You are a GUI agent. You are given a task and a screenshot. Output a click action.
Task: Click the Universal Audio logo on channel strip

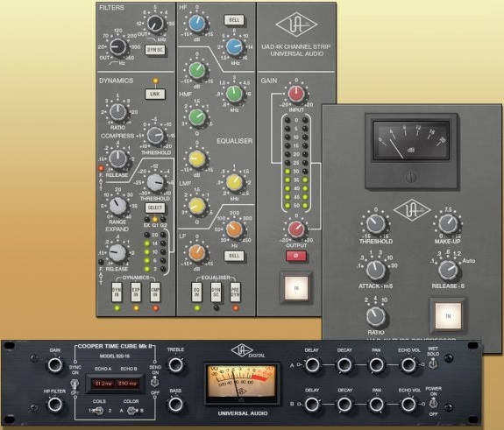click(296, 25)
